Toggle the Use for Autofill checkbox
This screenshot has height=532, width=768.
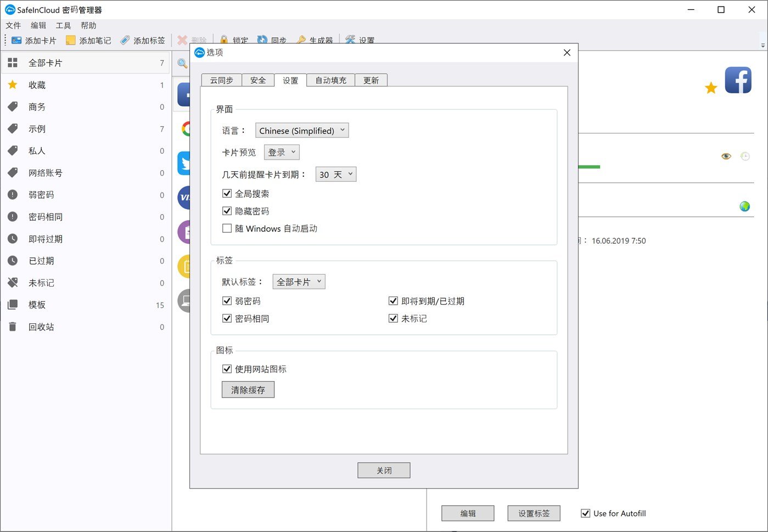585,513
